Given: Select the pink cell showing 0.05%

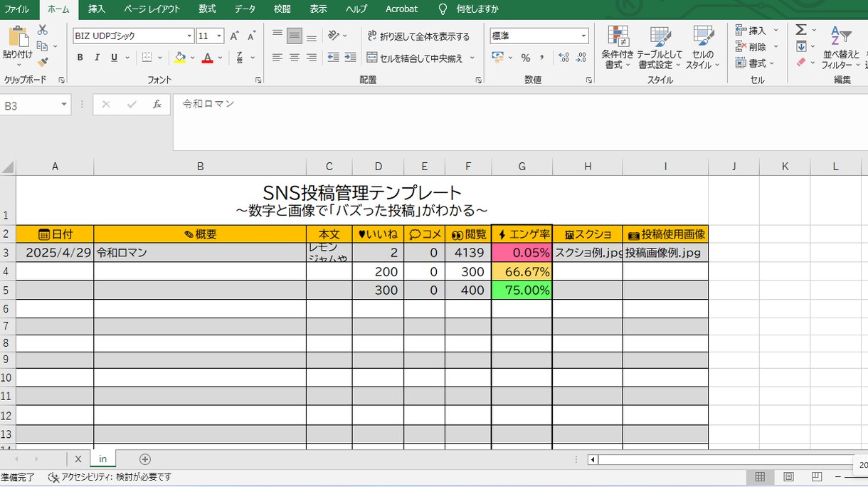Looking at the screenshot, I should 522,253.
